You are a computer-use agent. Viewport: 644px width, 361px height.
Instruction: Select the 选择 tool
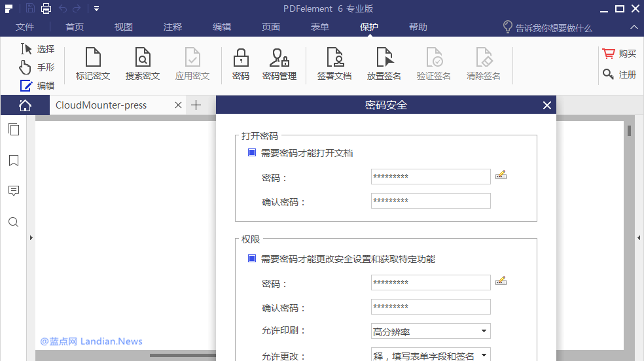(x=37, y=49)
